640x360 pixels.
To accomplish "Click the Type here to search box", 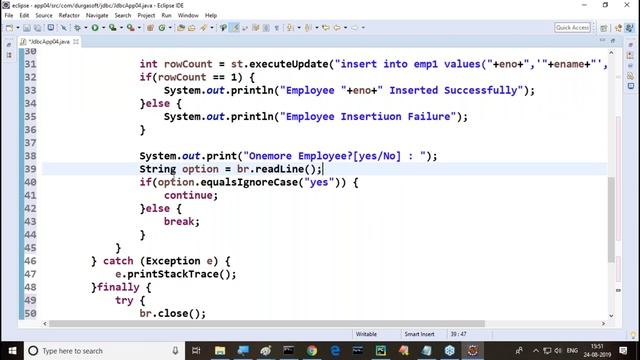I will [104, 351].
